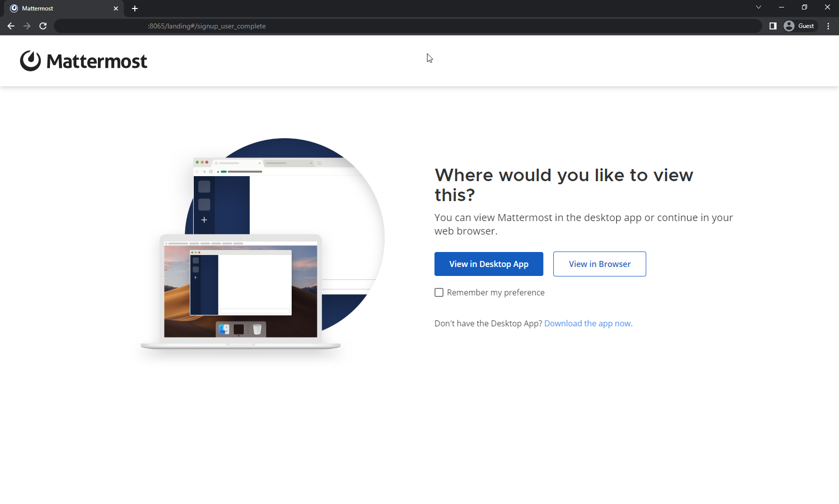Image resolution: width=839 pixels, height=504 pixels.
Task: Click the Mattermost favicon on the tab
Action: click(14, 8)
